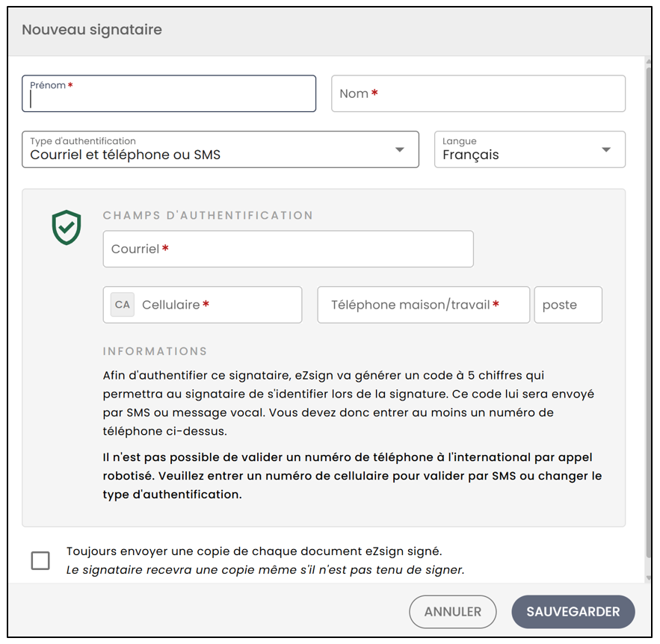Expand the Langue dropdown arrow
Image resolution: width=660 pixels, height=644 pixels.
(605, 149)
